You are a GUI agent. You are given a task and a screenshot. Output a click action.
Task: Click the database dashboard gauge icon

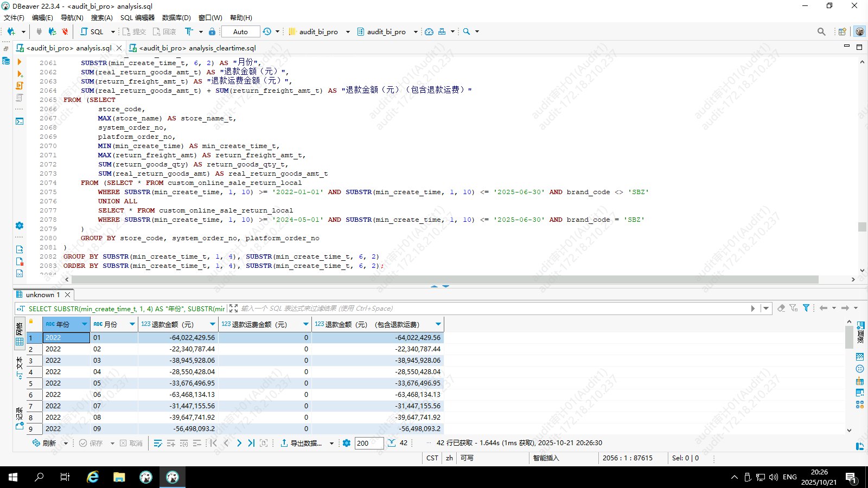(429, 31)
